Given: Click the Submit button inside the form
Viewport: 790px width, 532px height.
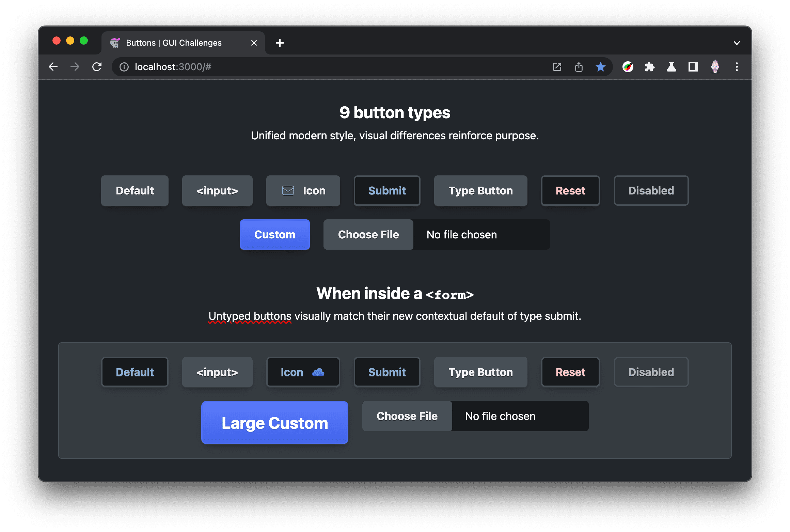Looking at the screenshot, I should tap(387, 372).
